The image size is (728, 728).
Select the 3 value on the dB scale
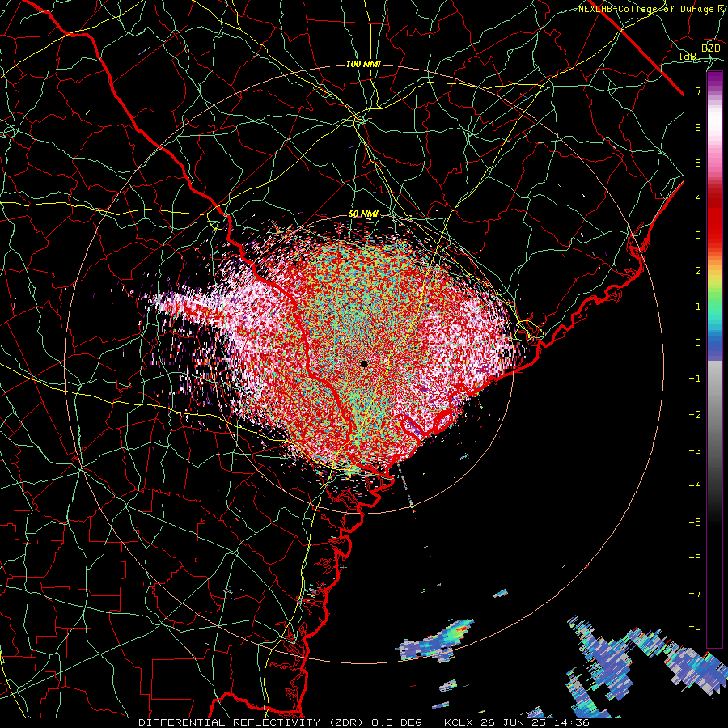coord(698,235)
